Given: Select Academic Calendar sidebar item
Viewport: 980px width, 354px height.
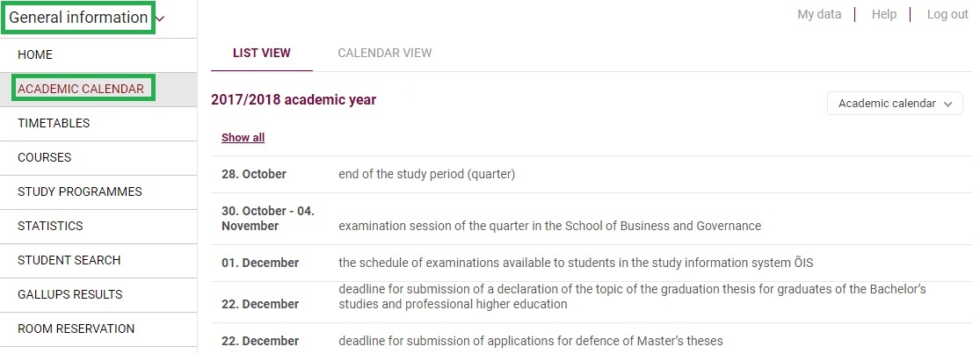Looking at the screenshot, I should (x=98, y=90).
